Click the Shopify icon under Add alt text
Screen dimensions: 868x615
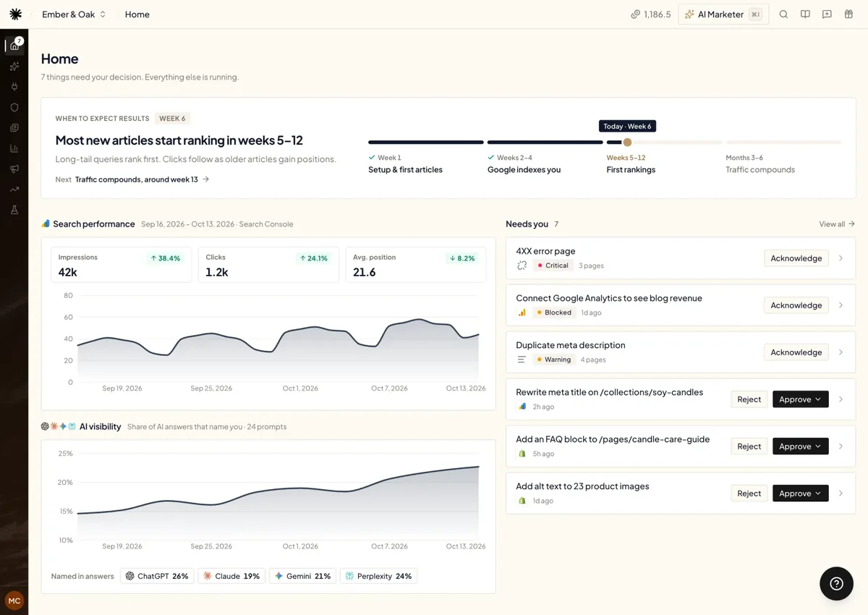click(x=522, y=501)
